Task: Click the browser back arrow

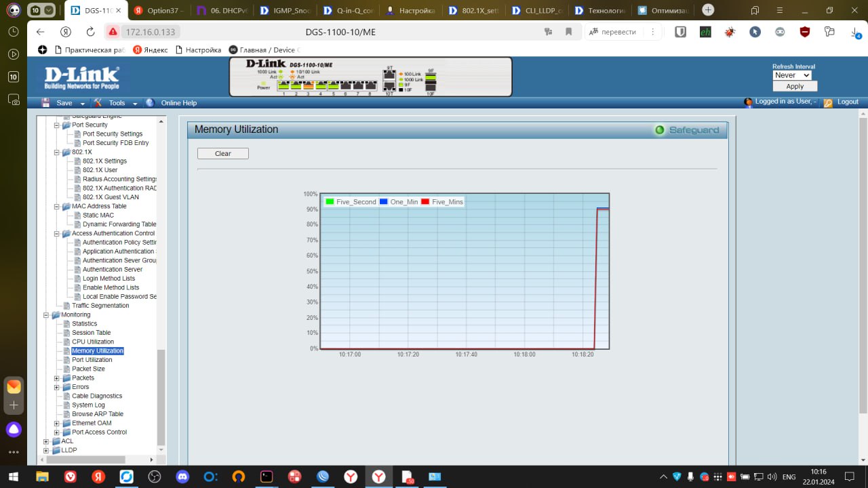Action: pyautogui.click(x=40, y=32)
